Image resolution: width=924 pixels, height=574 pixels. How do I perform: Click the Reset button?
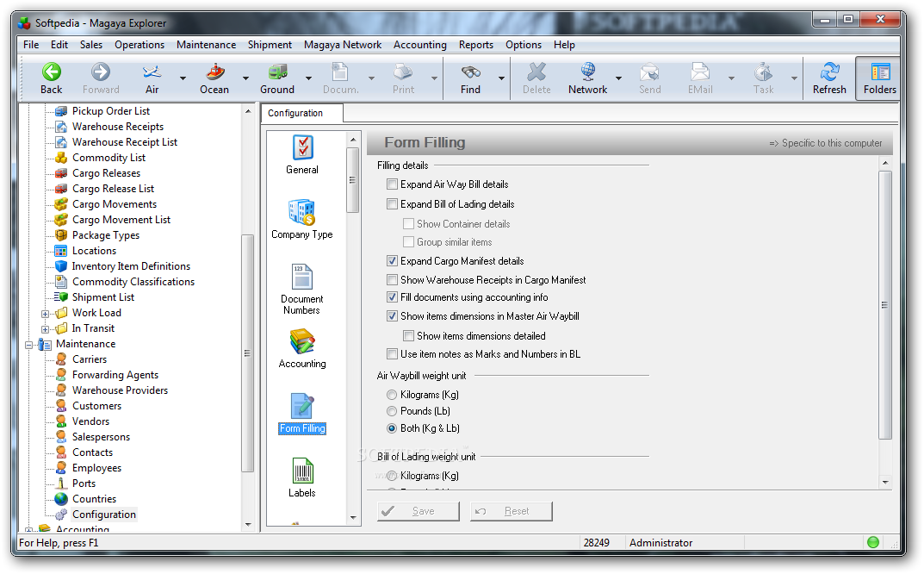[511, 511]
